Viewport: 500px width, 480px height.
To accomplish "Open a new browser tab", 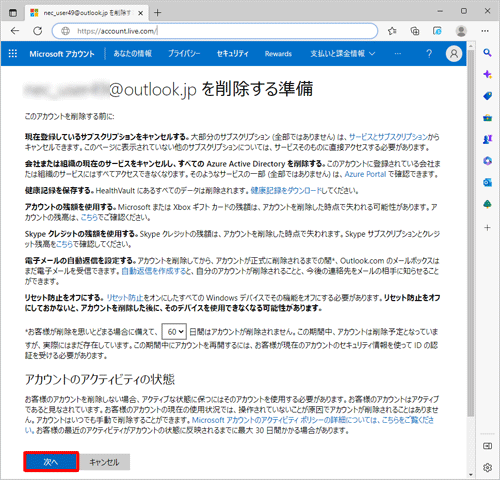I will coord(158,13).
